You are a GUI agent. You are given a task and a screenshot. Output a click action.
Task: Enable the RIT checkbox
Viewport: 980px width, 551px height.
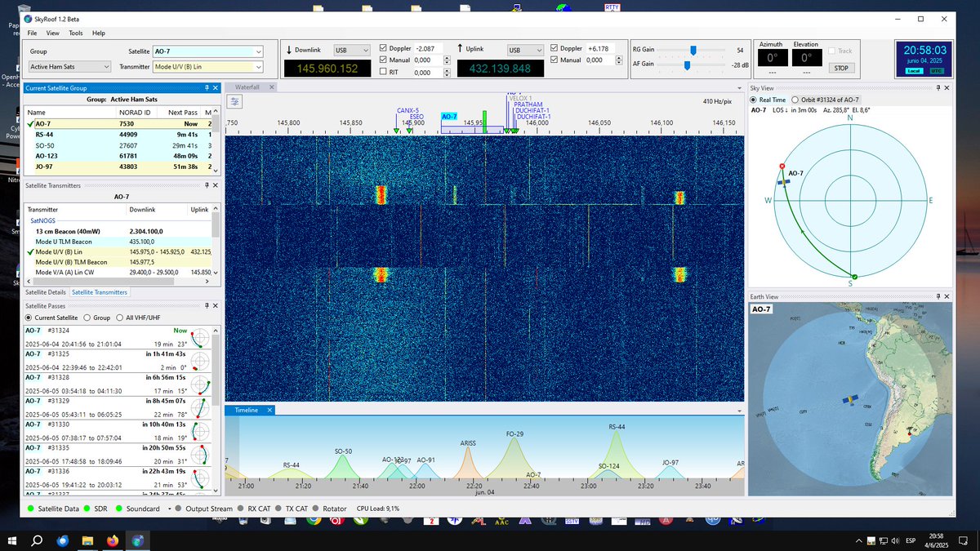coord(384,72)
